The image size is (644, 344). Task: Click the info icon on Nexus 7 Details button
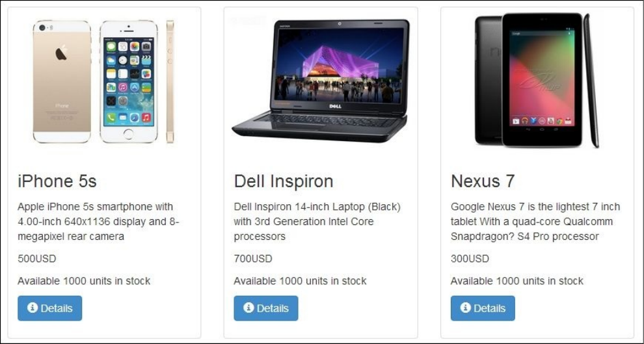[x=465, y=308]
